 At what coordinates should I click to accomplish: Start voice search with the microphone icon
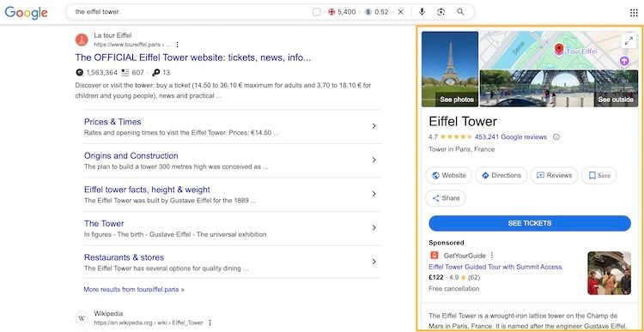(x=422, y=12)
